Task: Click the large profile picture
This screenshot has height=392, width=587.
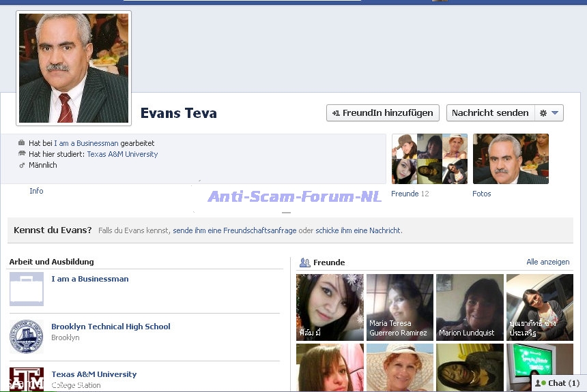Action: (74, 68)
